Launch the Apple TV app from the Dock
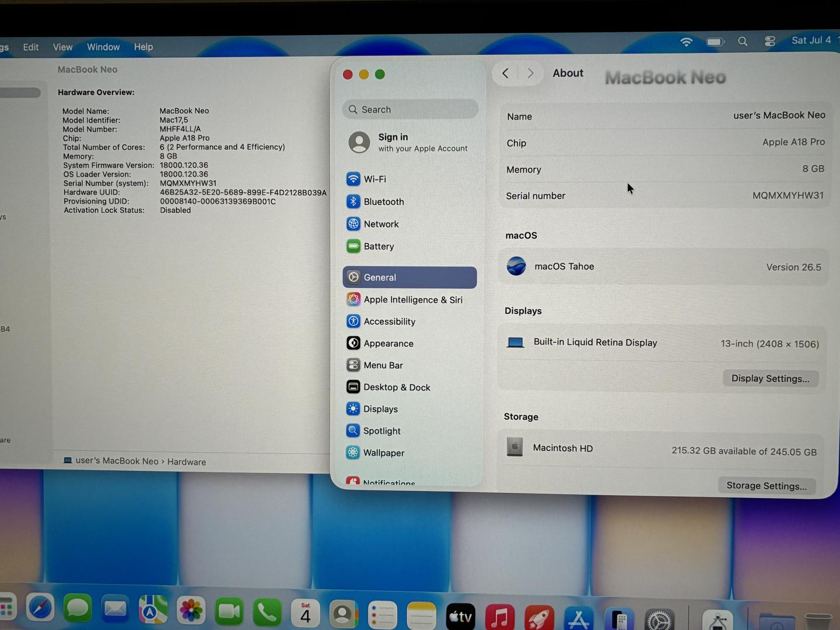840x630 pixels. (460, 617)
